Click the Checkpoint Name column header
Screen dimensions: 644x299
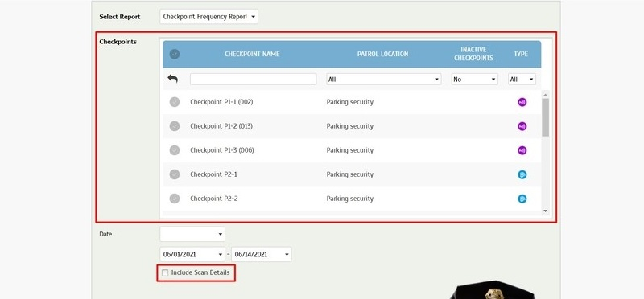point(252,54)
